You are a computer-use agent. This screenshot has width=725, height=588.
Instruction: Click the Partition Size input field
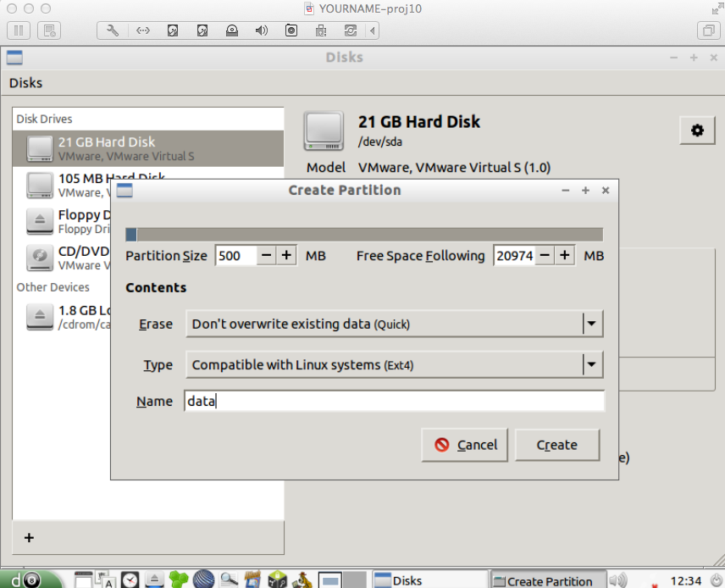(x=235, y=255)
